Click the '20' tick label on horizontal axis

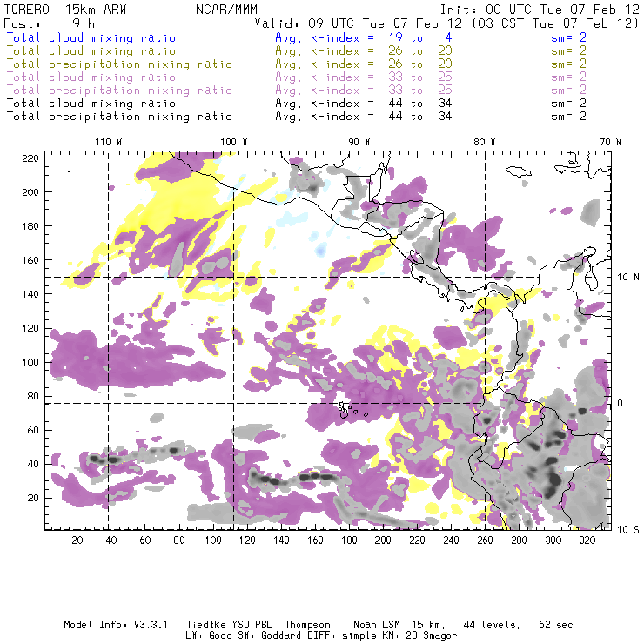coord(77,540)
